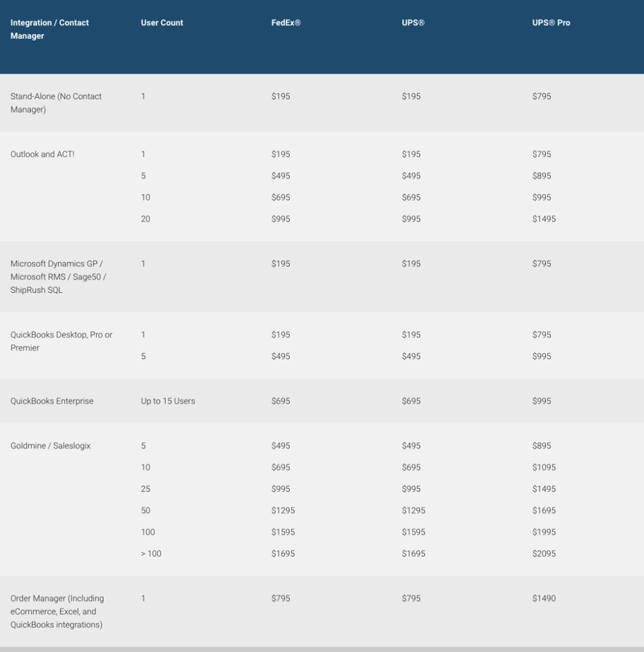
Task: Click the '$1695' UPS Pro price in 50-user row
Action: coord(544,511)
